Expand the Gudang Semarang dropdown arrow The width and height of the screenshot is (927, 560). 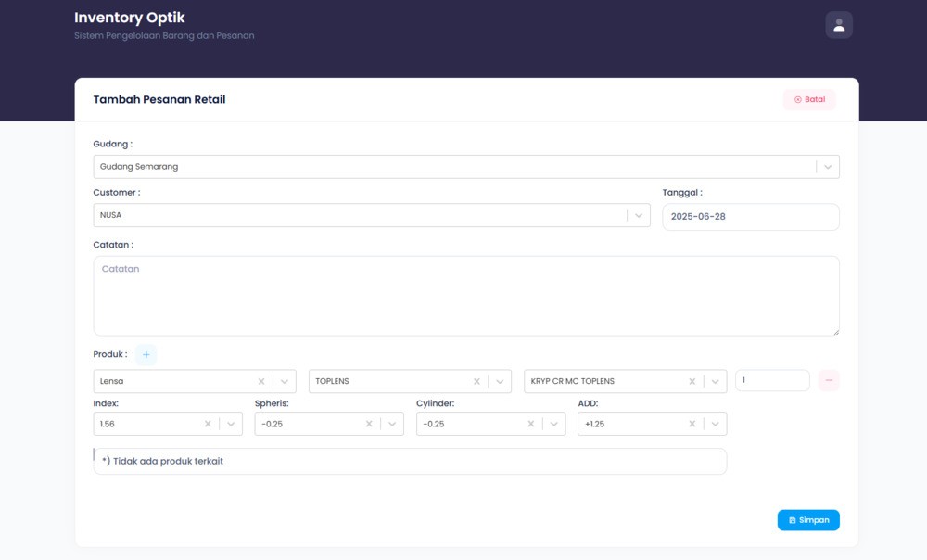coord(828,167)
